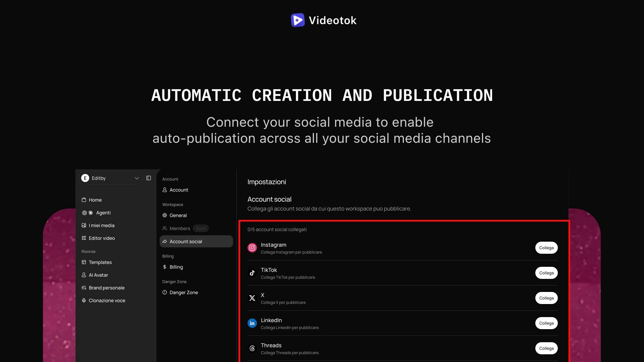Click the TikTok logo icon
Screen dimensions: 644x362
252,273
